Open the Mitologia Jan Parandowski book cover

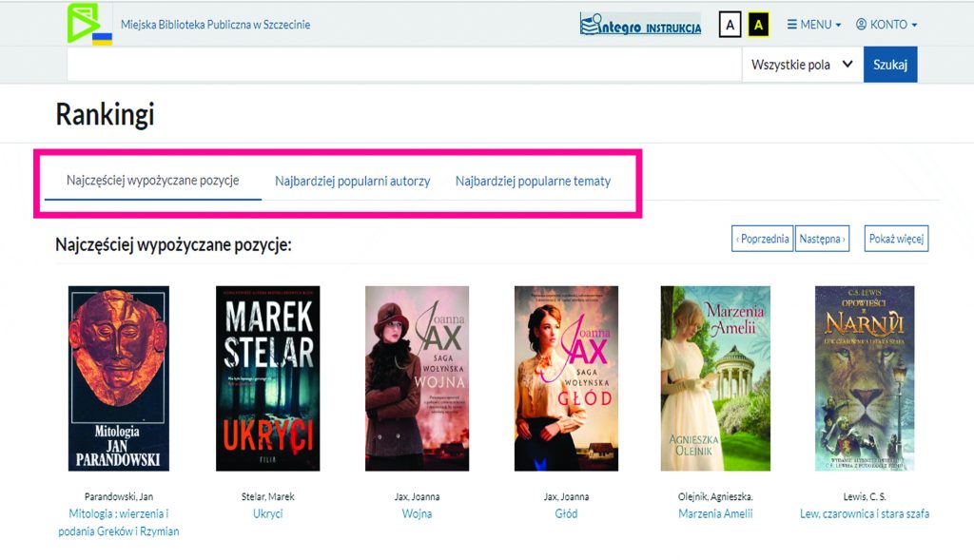pos(119,378)
